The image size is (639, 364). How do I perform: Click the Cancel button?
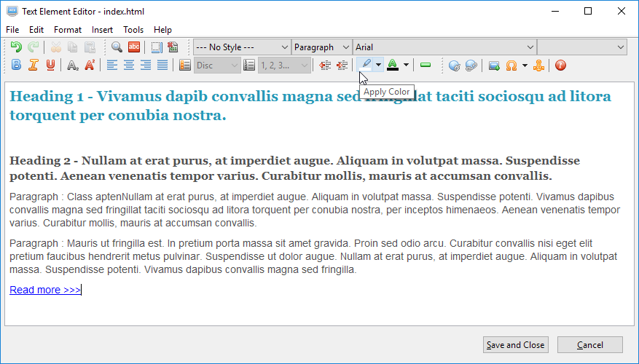tap(589, 345)
